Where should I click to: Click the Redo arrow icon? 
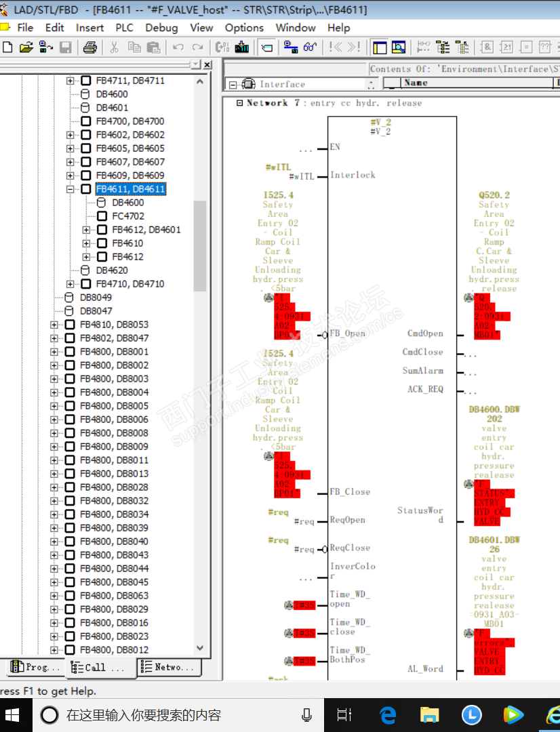click(197, 47)
